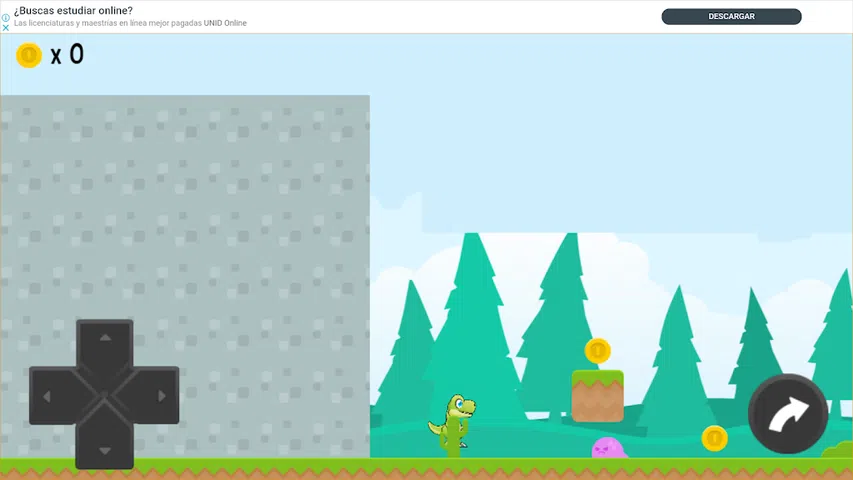Click the center of the D-pad
This screenshot has width=853, height=480.
[104, 395]
